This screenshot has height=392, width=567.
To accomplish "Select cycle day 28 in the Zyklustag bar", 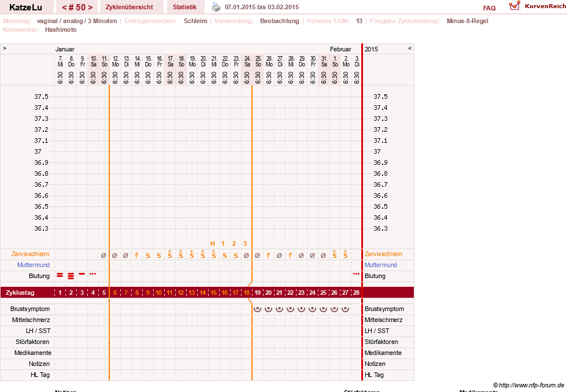I will pyautogui.click(x=356, y=293).
